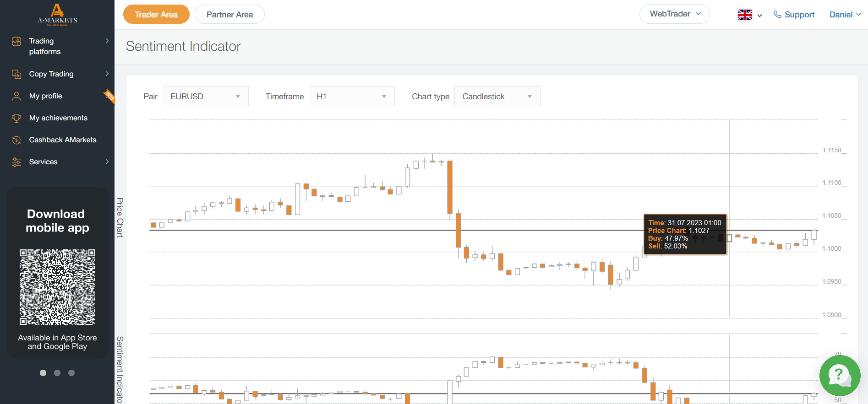The image size is (868, 404).
Task: Click the Copy Trading icon
Action: (16, 74)
